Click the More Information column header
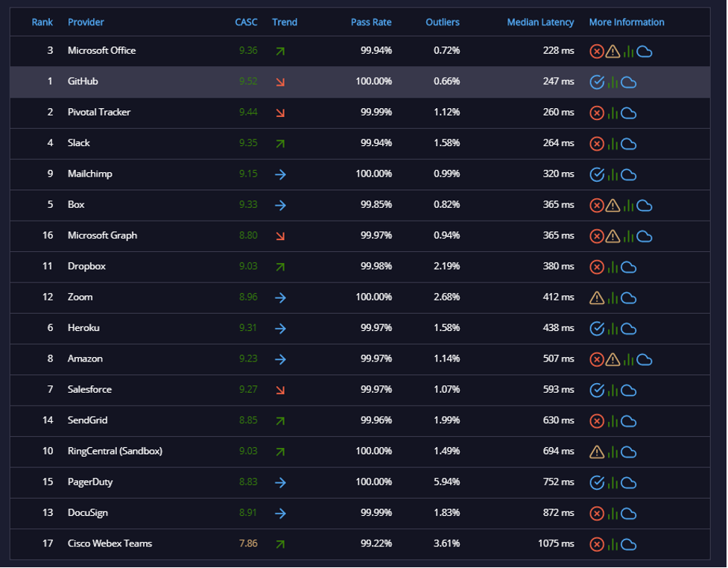The width and height of the screenshot is (728, 568). point(627,22)
